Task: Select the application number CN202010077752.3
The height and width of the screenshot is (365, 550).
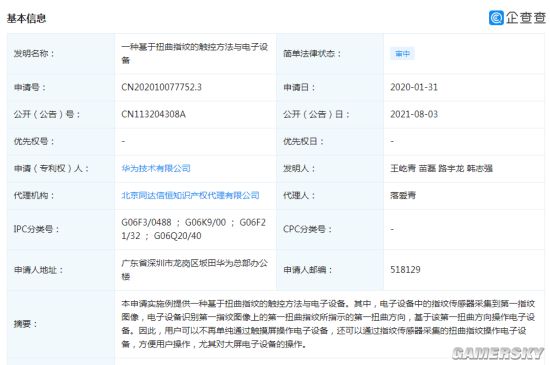Action: pyautogui.click(x=161, y=87)
